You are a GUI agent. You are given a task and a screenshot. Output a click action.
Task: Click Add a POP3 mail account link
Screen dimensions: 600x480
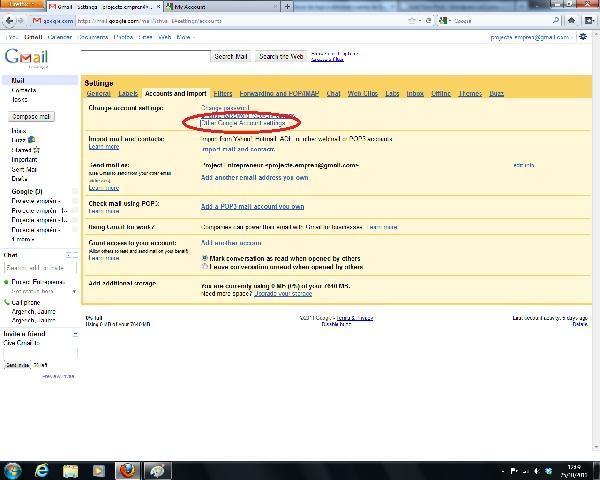pyautogui.click(x=252, y=206)
